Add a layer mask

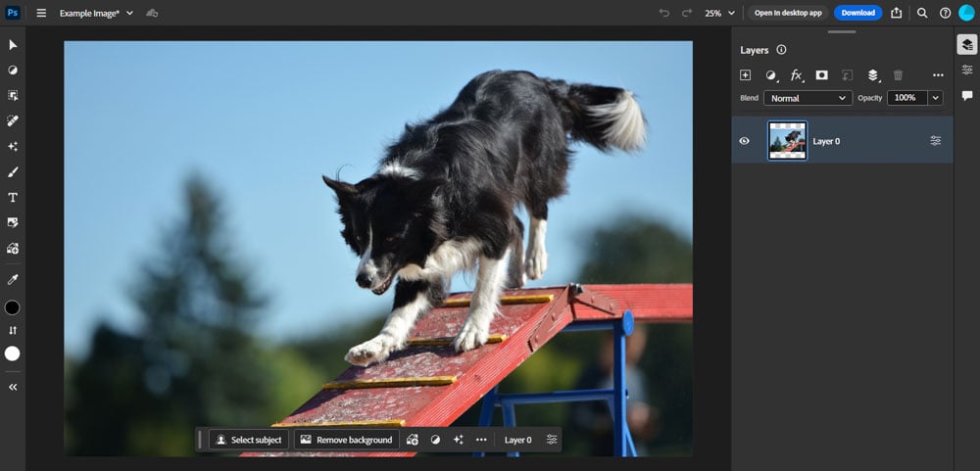[822, 75]
